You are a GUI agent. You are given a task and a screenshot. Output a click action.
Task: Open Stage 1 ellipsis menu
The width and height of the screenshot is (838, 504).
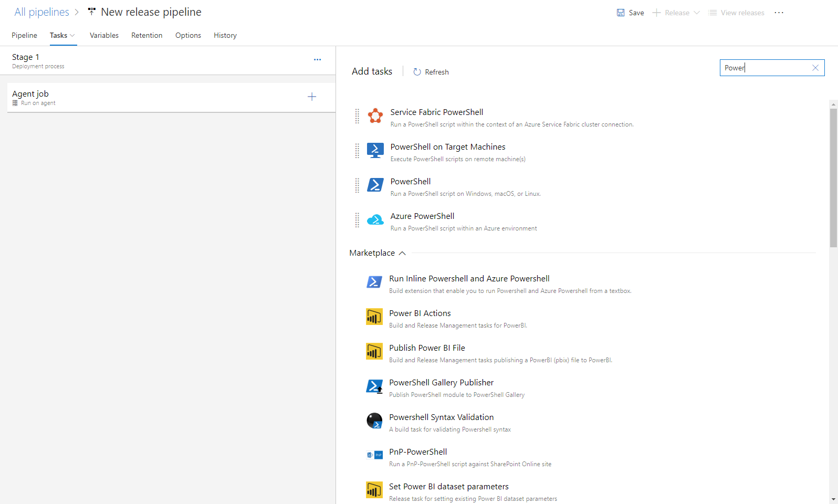coord(317,60)
